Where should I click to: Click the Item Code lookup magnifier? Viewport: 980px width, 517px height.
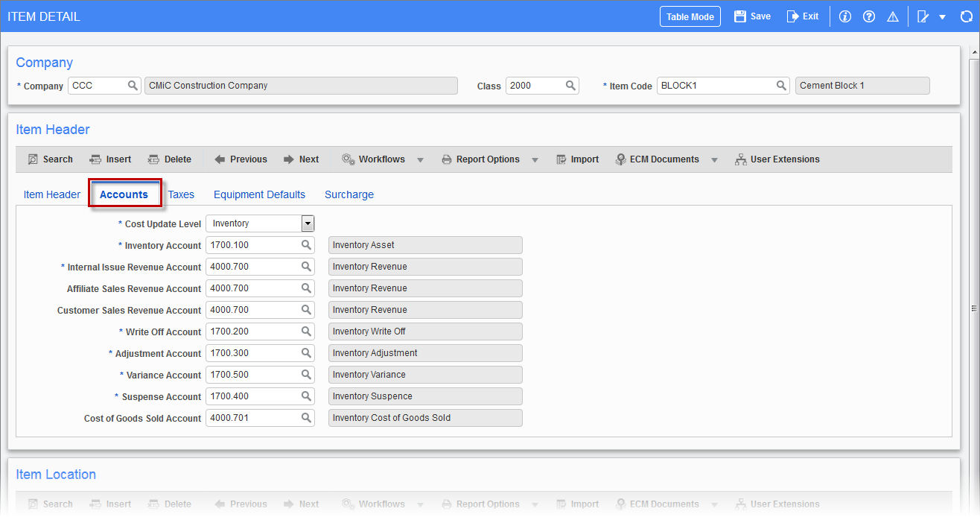tap(781, 86)
